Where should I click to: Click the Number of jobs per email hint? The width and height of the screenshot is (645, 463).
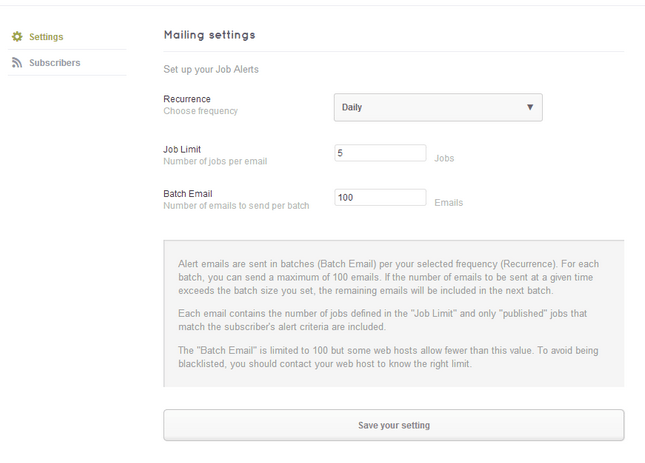215,161
